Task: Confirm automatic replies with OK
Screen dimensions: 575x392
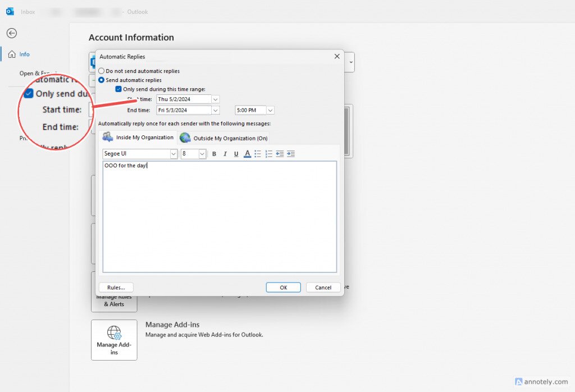Action: [283, 287]
